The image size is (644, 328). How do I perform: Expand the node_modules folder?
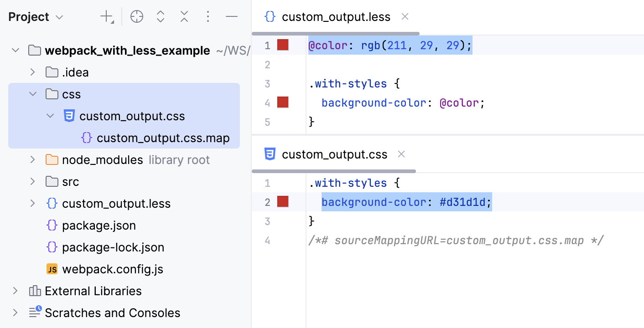coord(32,159)
